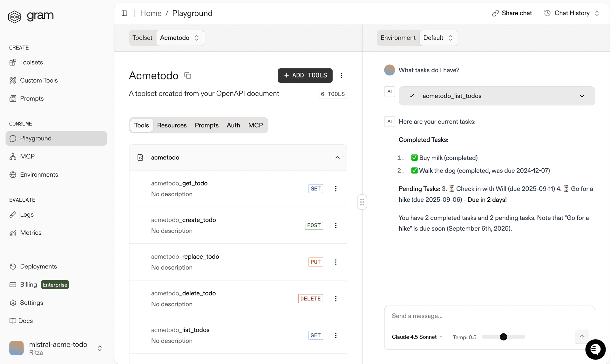Expand the acmetodo_list_todos tool call
The image size is (610, 364).
582,96
